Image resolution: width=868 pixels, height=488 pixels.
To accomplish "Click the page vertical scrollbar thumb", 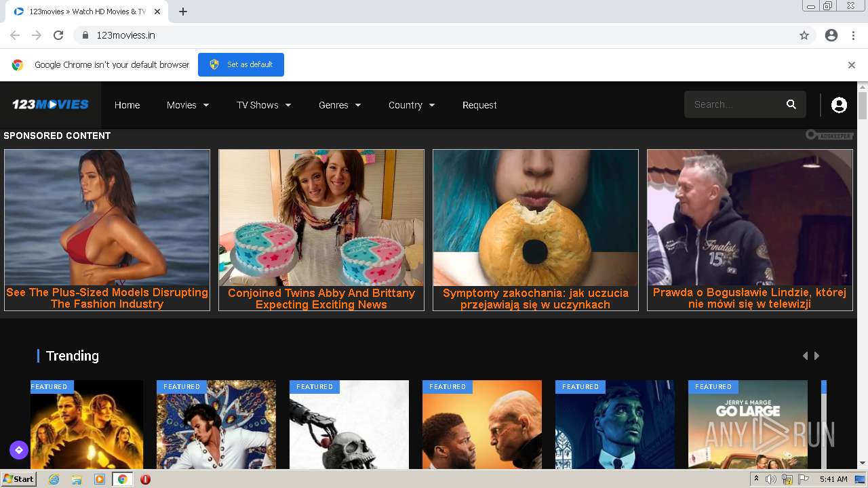I will (863, 106).
